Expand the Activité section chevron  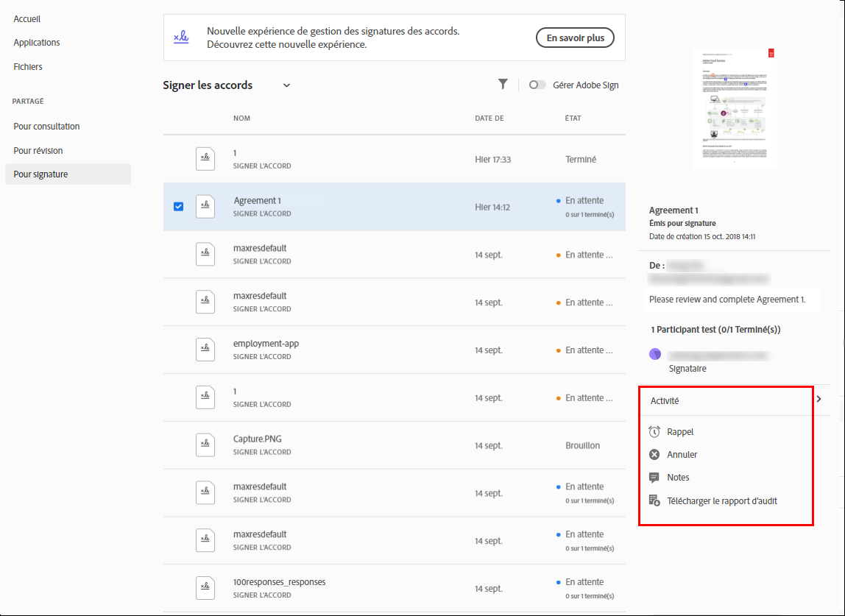(x=819, y=400)
